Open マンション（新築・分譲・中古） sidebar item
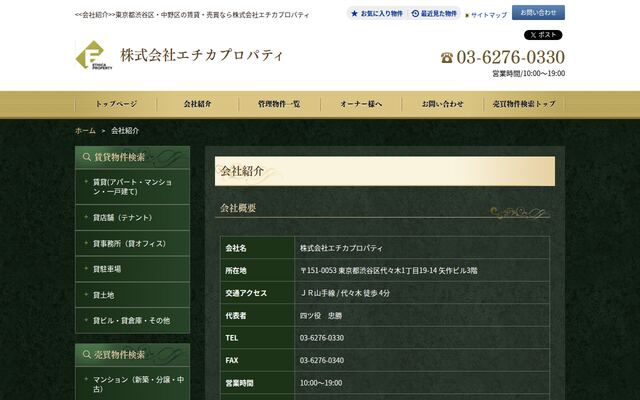The width and height of the screenshot is (640, 400). pos(133,384)
